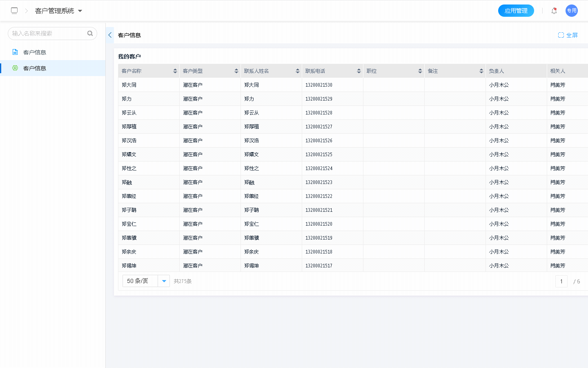Focus the sidebar name search field
588x368 pixels.
(x=47, y=34)
